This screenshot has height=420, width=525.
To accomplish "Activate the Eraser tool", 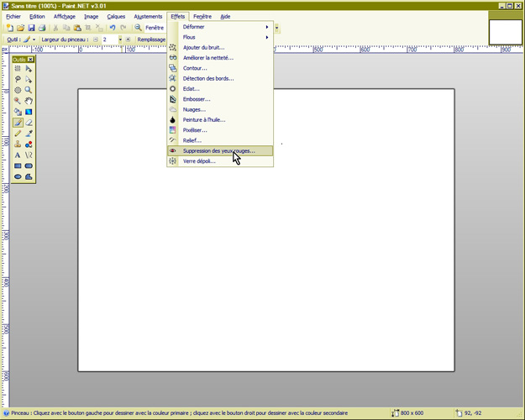I will point(29,122).
